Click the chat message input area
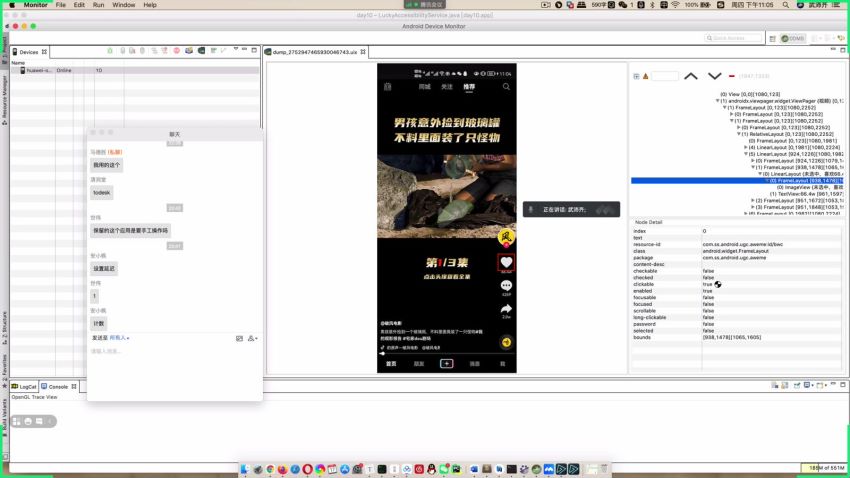Screen dimensions: 850x478 click(175, 372)
